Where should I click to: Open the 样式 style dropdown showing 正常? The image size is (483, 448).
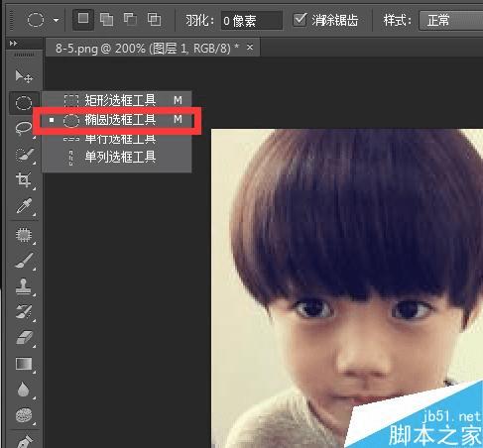click(x=451, y=21)
